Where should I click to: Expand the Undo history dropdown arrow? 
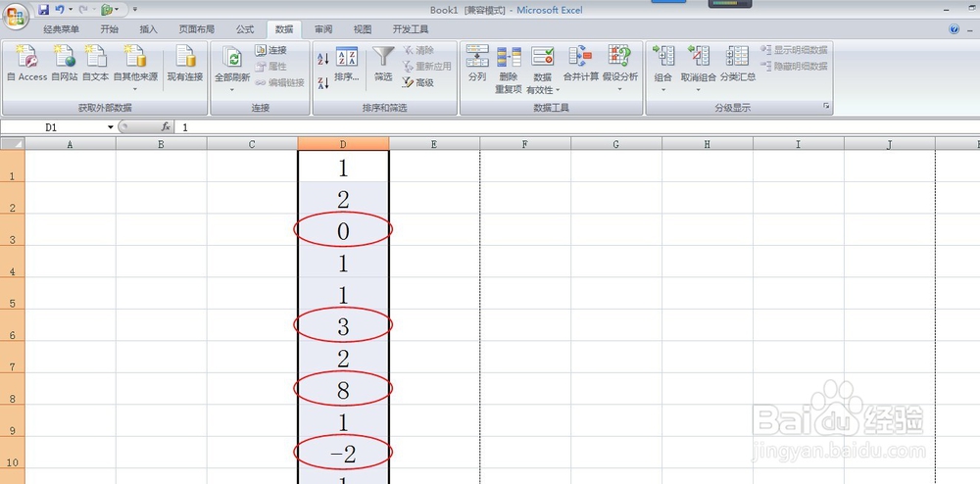[x=70, y=10]
